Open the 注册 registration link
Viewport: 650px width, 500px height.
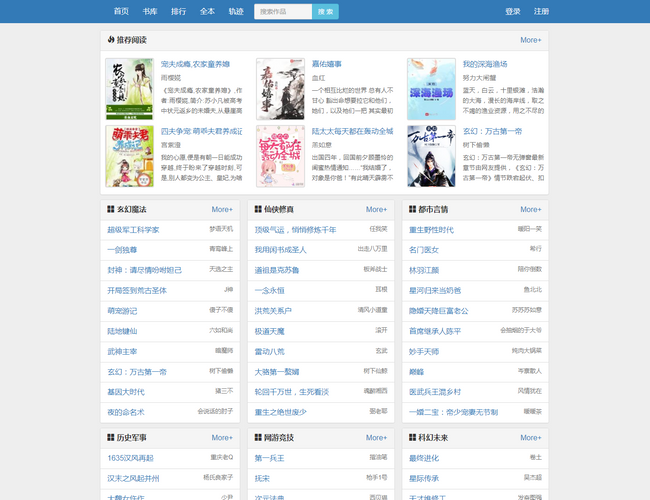pyautogui.click(x=541, y=11)
